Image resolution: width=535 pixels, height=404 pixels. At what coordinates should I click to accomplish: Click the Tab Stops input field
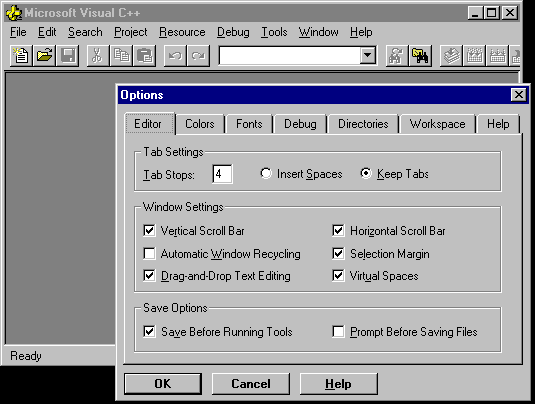tap(222, 174)
